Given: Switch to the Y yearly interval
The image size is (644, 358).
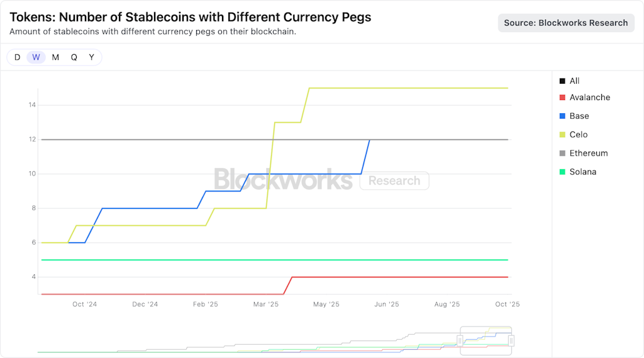Looking at the screenshot, I should 91,57.
